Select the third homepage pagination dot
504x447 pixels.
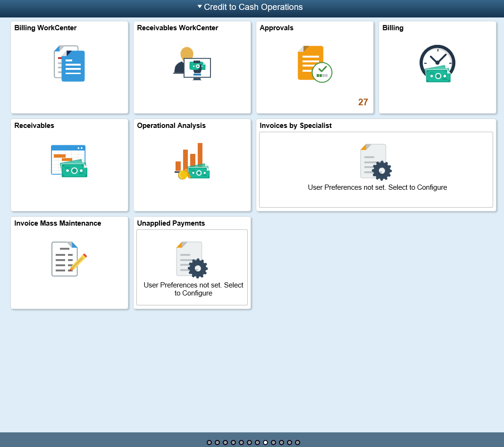point(225,442)
